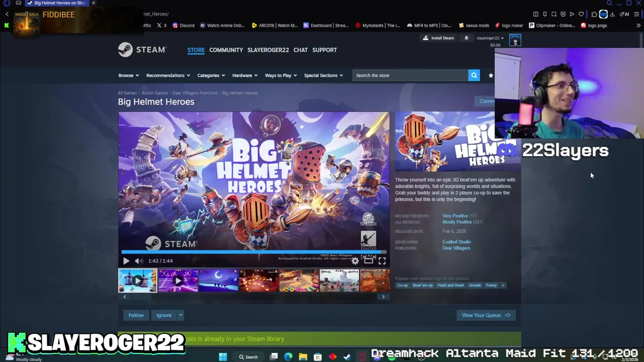Open Dear Villagers publisher link

coord(456,248)
